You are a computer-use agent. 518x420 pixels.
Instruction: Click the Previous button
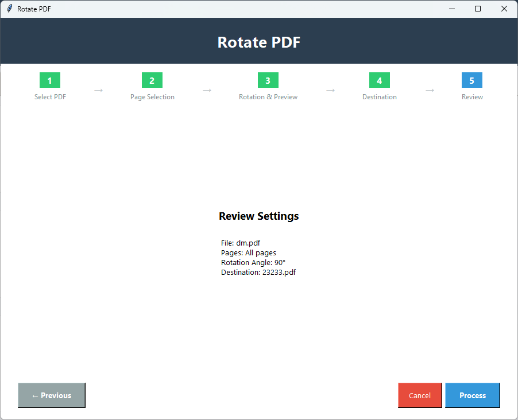click(51, 395)
